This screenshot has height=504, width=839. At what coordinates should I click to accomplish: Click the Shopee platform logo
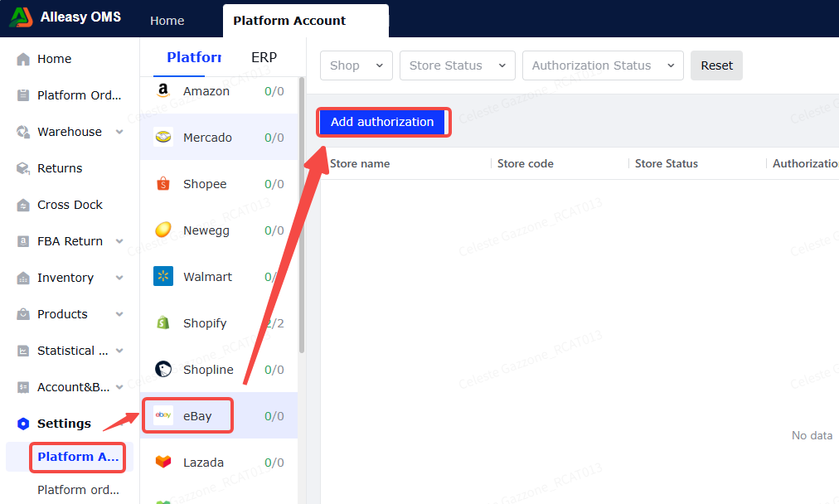[x=163, y=184]
